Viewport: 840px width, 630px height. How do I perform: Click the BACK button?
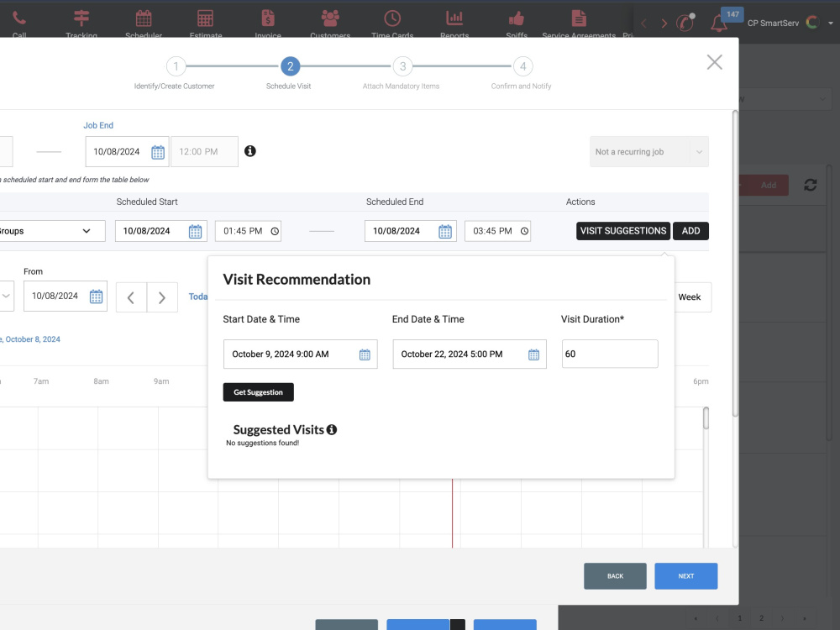point(615,576)
